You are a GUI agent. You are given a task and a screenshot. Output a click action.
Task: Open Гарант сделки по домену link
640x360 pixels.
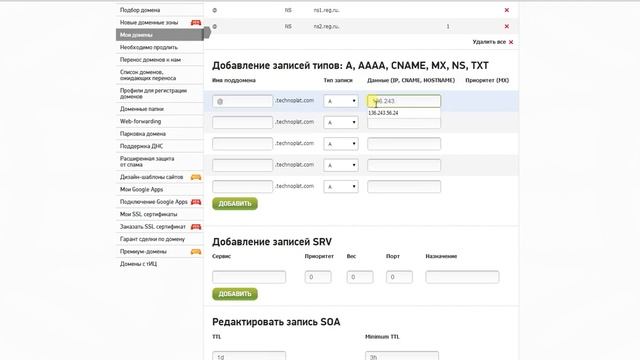[152, 239]
